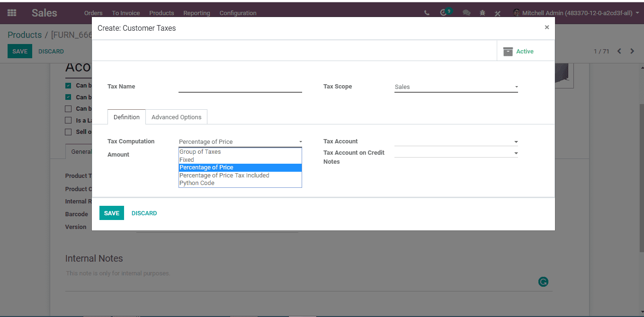Open the conversations chat icon
This screenshot has height=317, width=644.
(x=466, y=13)
